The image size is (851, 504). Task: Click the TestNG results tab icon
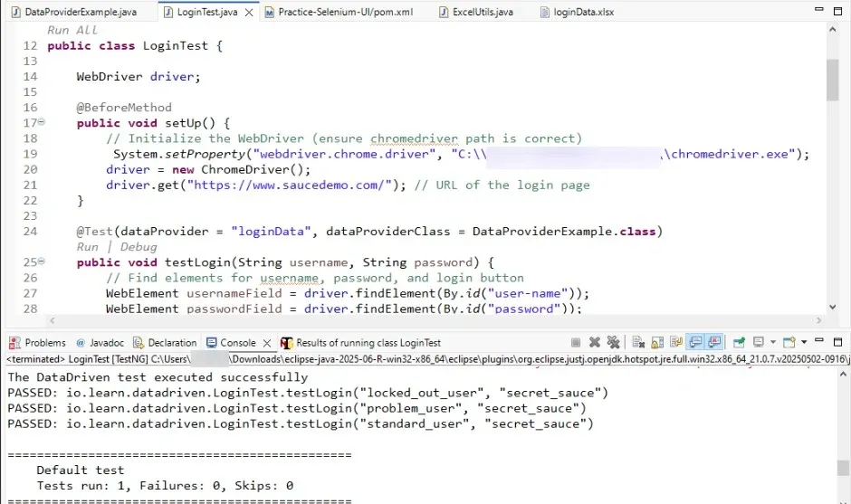[x=287, y=343]
